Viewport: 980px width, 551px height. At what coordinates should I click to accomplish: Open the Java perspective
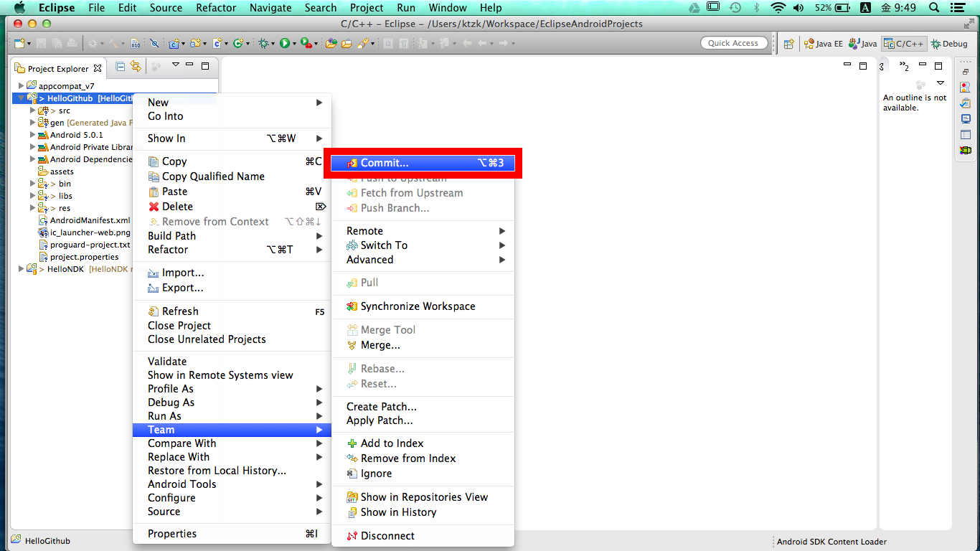click(862, 43)
